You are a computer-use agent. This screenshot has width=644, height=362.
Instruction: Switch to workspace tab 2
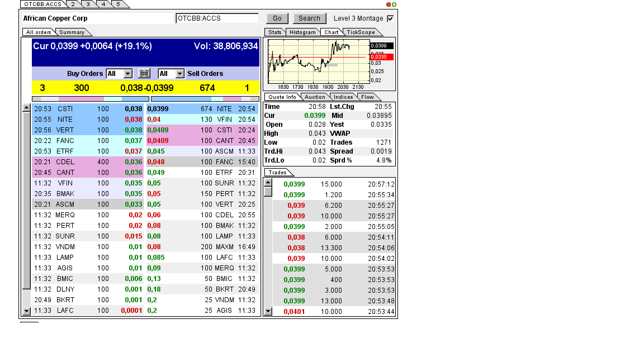point(73,4)
